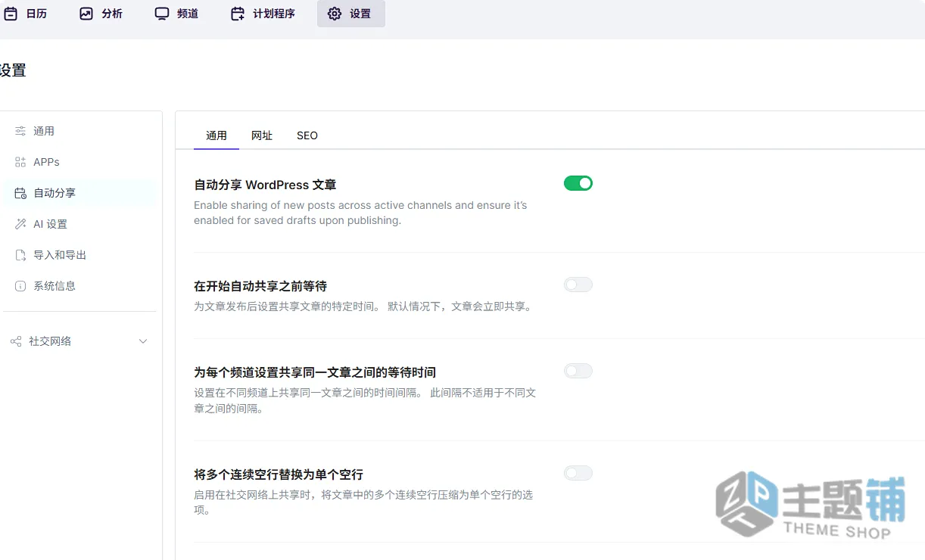Select the 设置 top menu item
The height and width of the screenshot is (560, 925).
coord(351,14)
